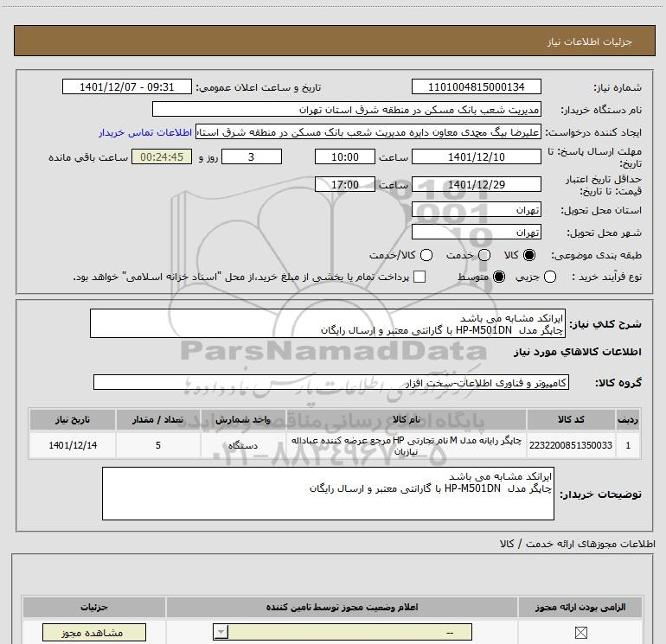Click product code 2232200851350033 cell
The image size is (666, 644).
click(x=571, y=445)
